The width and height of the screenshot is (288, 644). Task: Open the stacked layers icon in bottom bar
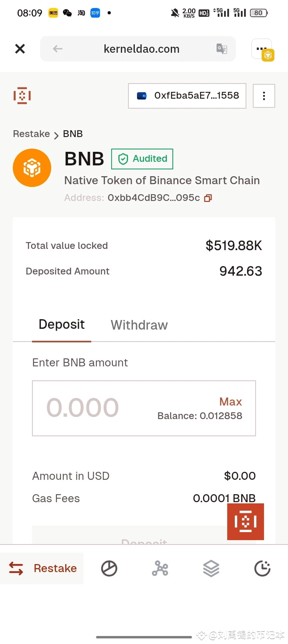(x=211, y=568)
